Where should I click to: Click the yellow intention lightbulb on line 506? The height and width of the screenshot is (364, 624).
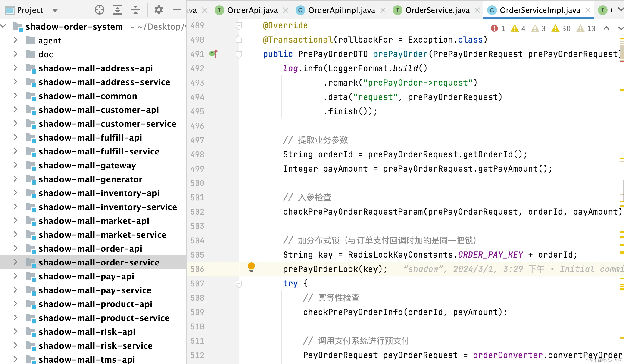[251, 267]
